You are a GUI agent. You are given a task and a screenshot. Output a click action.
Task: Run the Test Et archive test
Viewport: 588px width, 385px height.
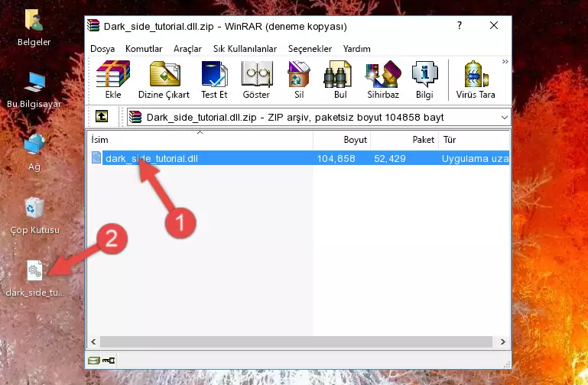[x=214, y=79]
